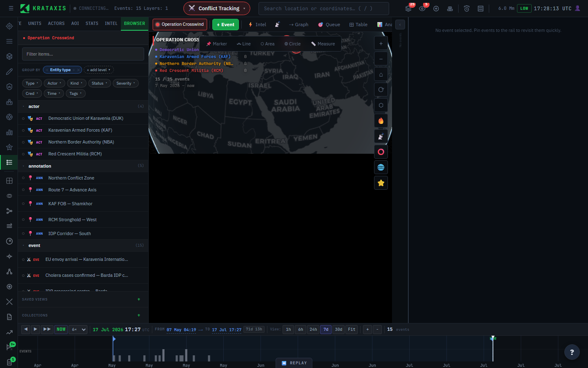This screenshot has height=368, width=588.
Task: Click the red ring icon in map controls
Action: point(381,152)
